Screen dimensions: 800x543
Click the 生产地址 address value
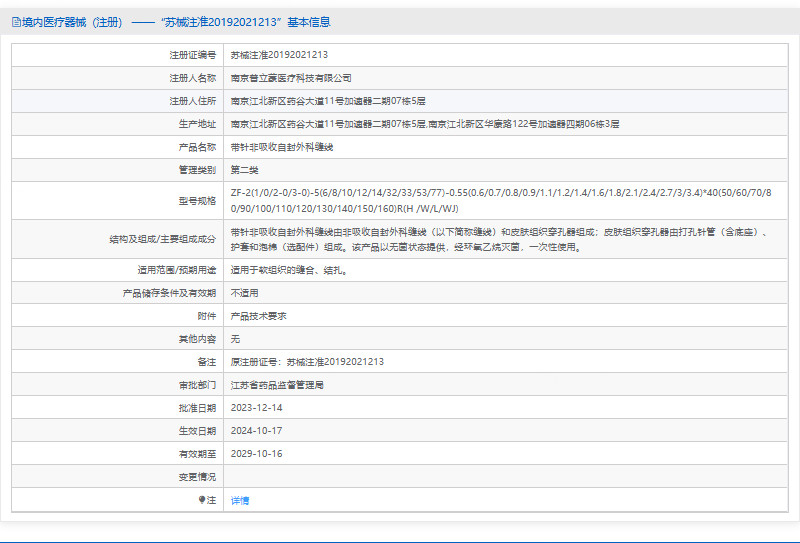pos(424,124)
